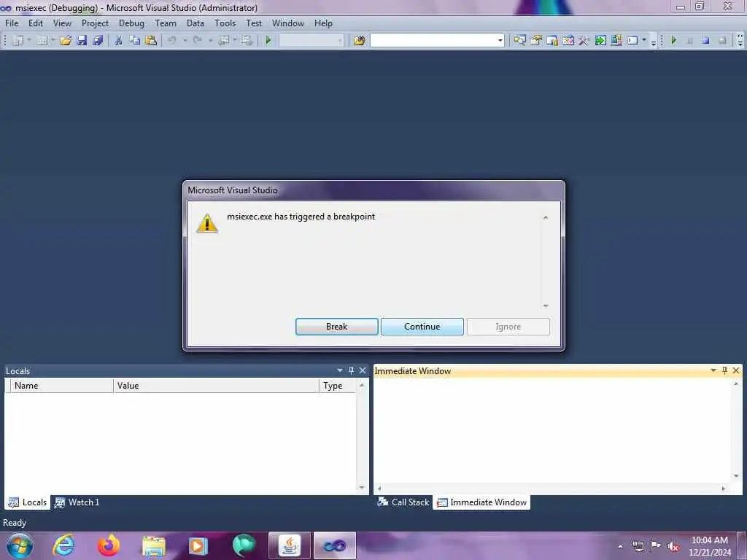Viewport: 747px width, 560px height.
Task: Open the Toolbox hammer-and-wrench icon
Action: (584, 41)
